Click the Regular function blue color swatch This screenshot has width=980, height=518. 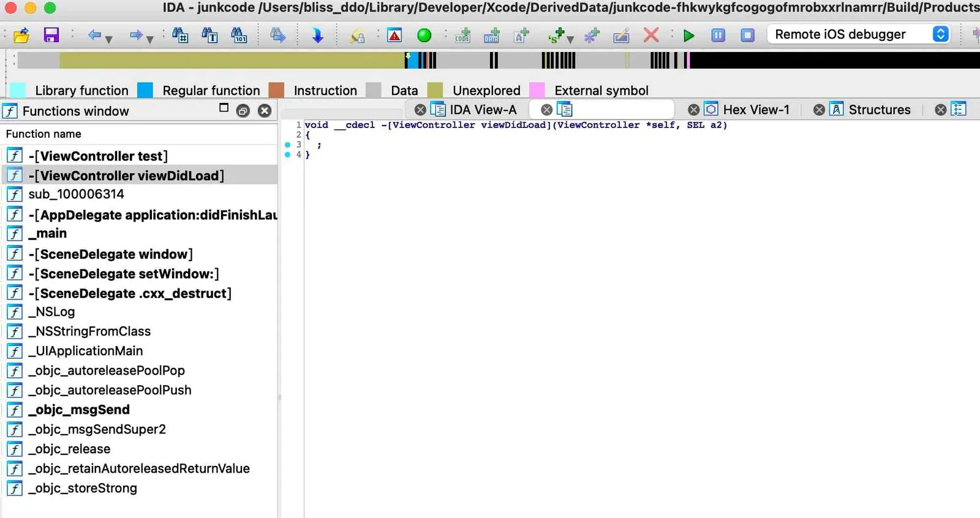tap(145, 91)
